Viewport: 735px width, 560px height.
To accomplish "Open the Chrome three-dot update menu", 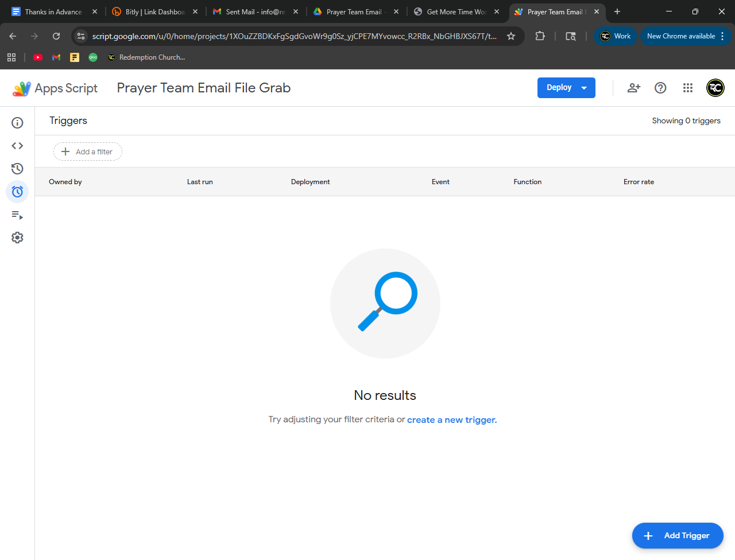I will (x=722, y=36).
